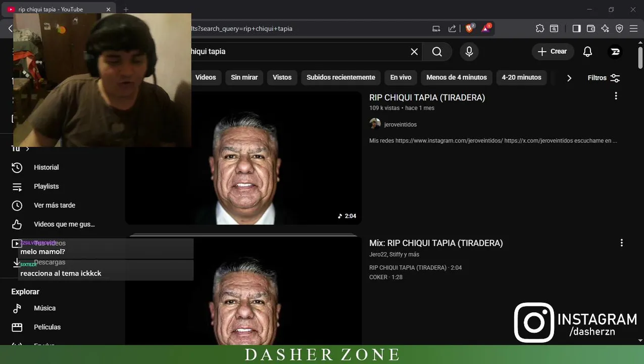644x364 pixels.
Task: Select the Vistos filter chip
Action: [x=282, y=77]
